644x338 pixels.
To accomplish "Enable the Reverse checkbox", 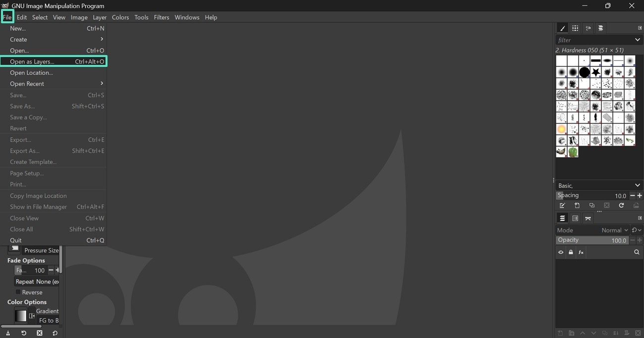I will pos(18,292).
